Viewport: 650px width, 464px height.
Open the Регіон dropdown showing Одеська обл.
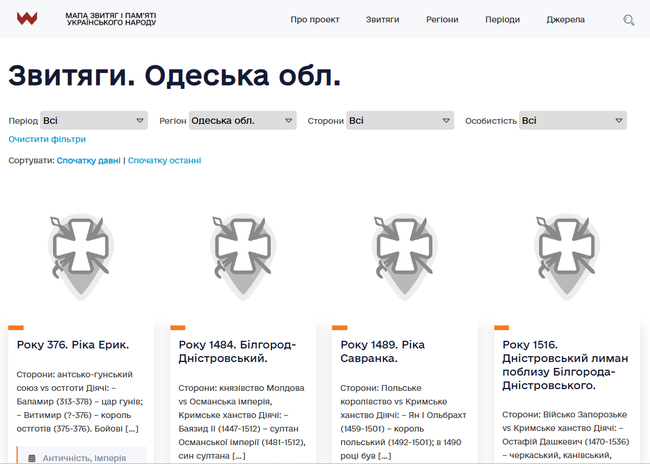click(243, 121)
